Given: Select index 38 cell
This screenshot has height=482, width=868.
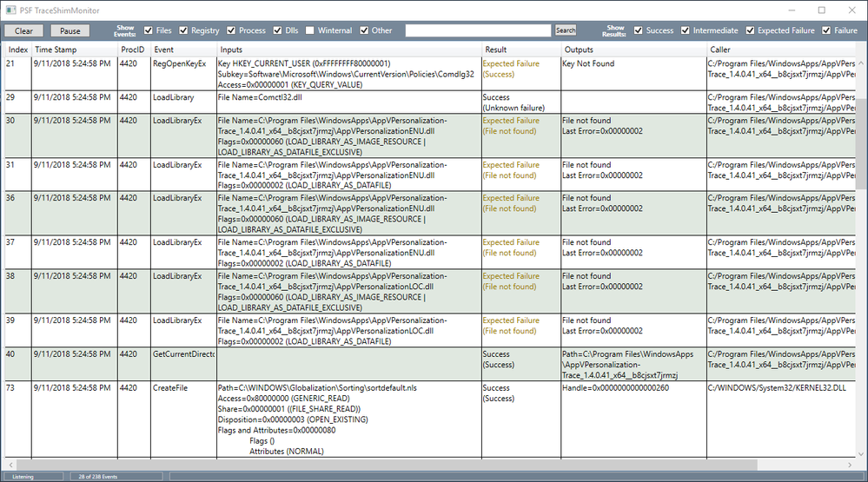Looking at the screenshot, I should tap(18, 291).
